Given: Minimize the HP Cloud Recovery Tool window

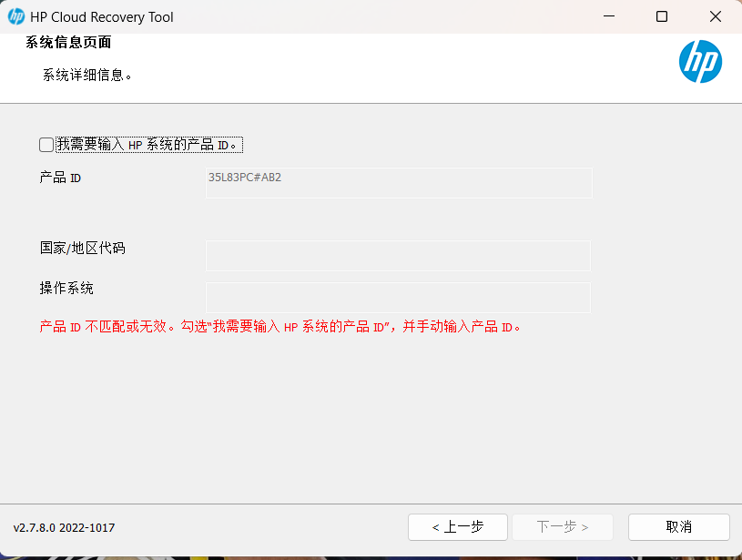Looking at the screenshot, I should point(608,16).
